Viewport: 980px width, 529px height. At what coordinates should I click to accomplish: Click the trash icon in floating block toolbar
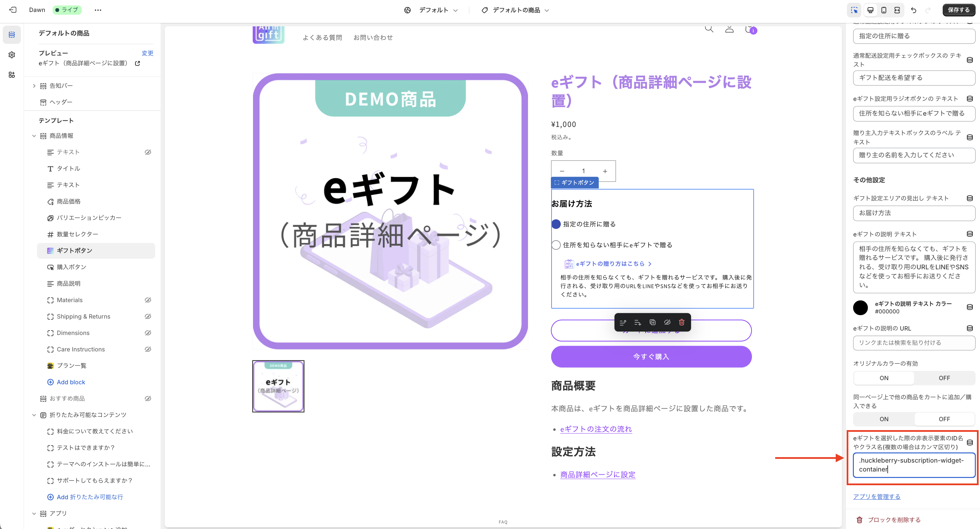[681, 322]
